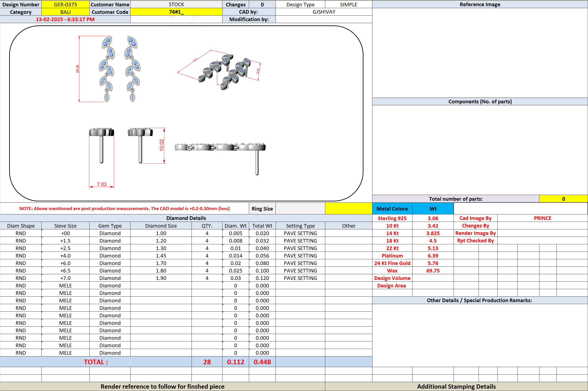588x391 pixels.
Task: Click the empty Changes By value cell
Action: tap(542, 226)
